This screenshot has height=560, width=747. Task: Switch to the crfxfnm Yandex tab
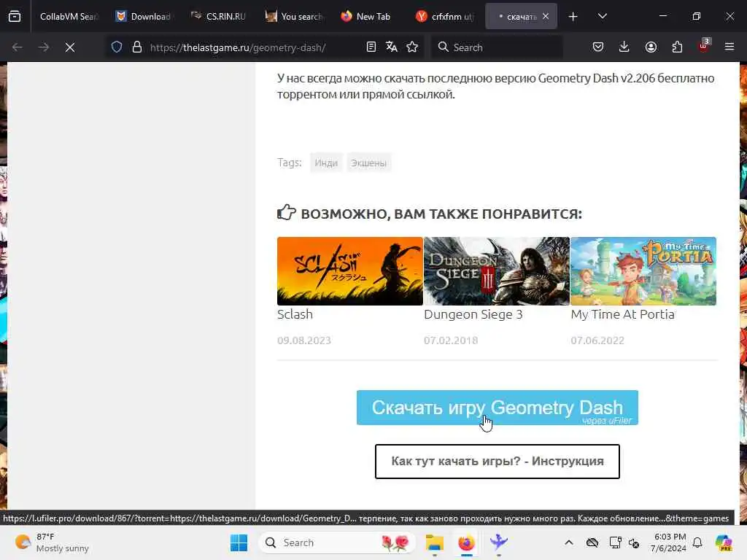point(444,16)
